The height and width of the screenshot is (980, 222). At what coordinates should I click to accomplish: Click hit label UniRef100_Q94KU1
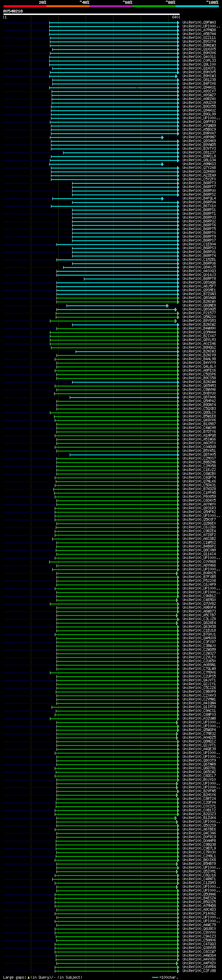(x=199, y=88)
